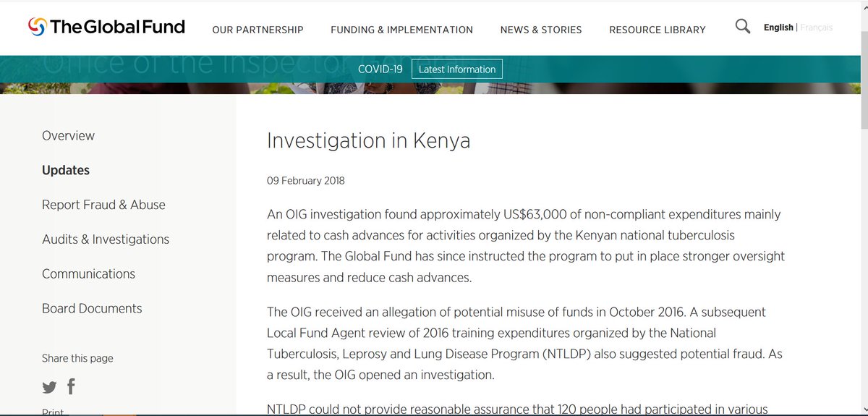
Task: Open the Updates sidebar section
Action: [66, 170]
